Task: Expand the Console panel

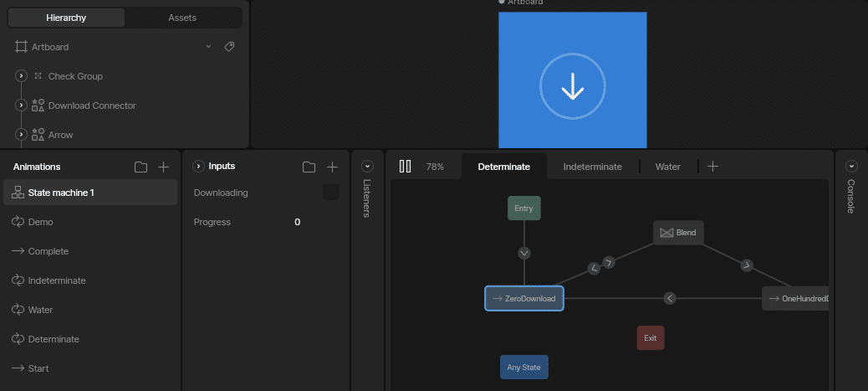Action: click(851, 166)
